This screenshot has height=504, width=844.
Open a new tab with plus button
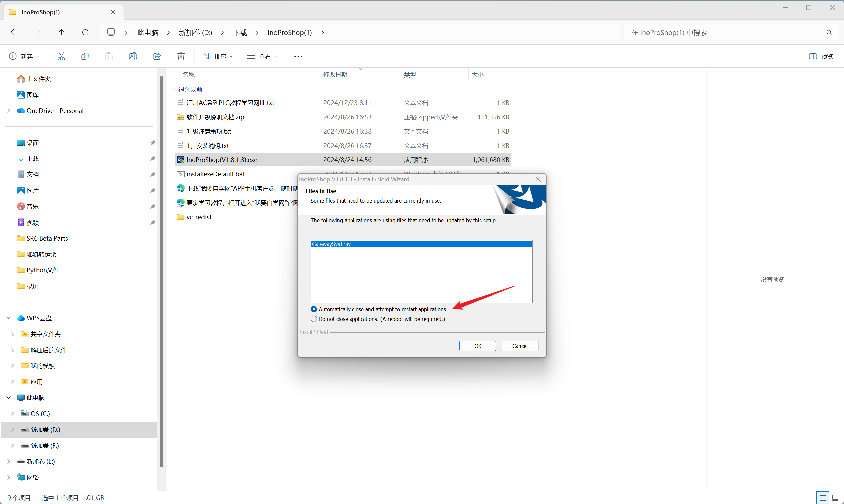pyautogui.click(x=135, y=12)
